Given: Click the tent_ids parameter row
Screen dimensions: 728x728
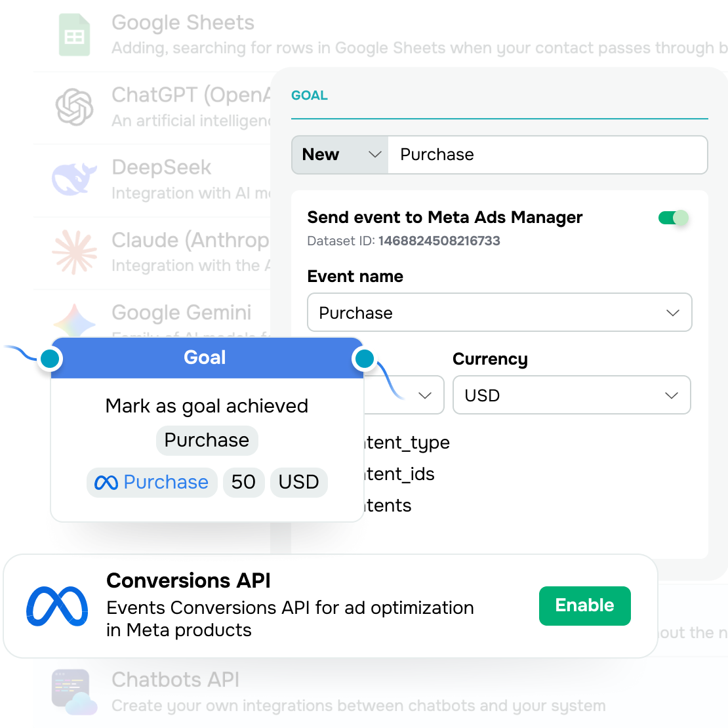Looking at the screenshot, I should [400, 474].
